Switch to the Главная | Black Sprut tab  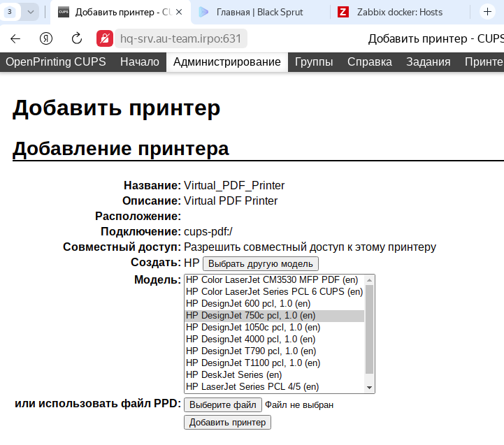pyautogui.click(x=259, y=12)
